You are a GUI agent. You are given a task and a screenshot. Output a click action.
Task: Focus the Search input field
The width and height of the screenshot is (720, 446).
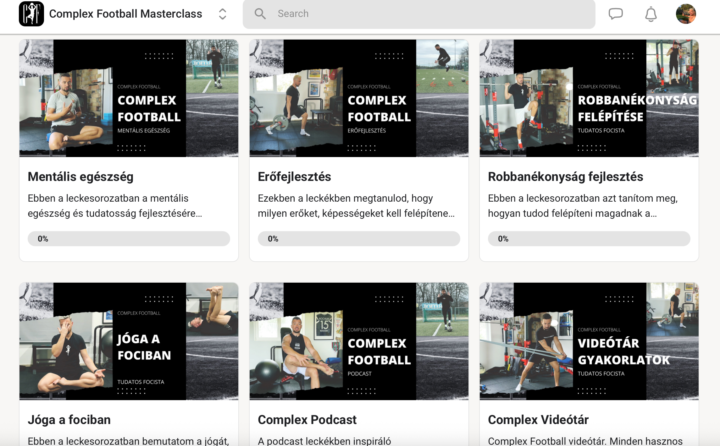419,14
